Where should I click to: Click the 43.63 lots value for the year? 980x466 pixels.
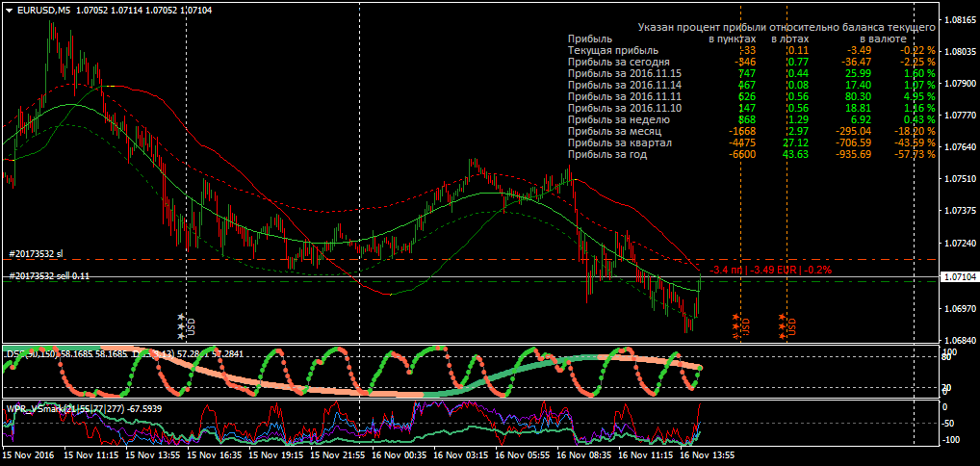(x=797, y=154)
